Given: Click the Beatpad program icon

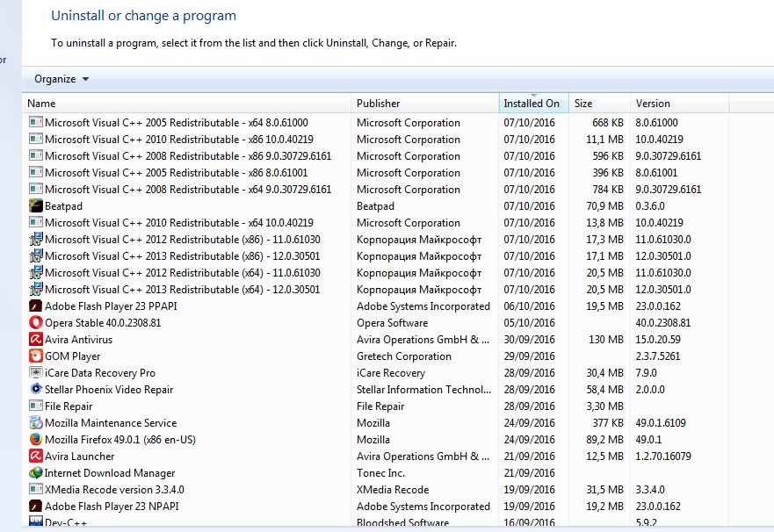Looking at the screenshot, I should tap(35, 205).
